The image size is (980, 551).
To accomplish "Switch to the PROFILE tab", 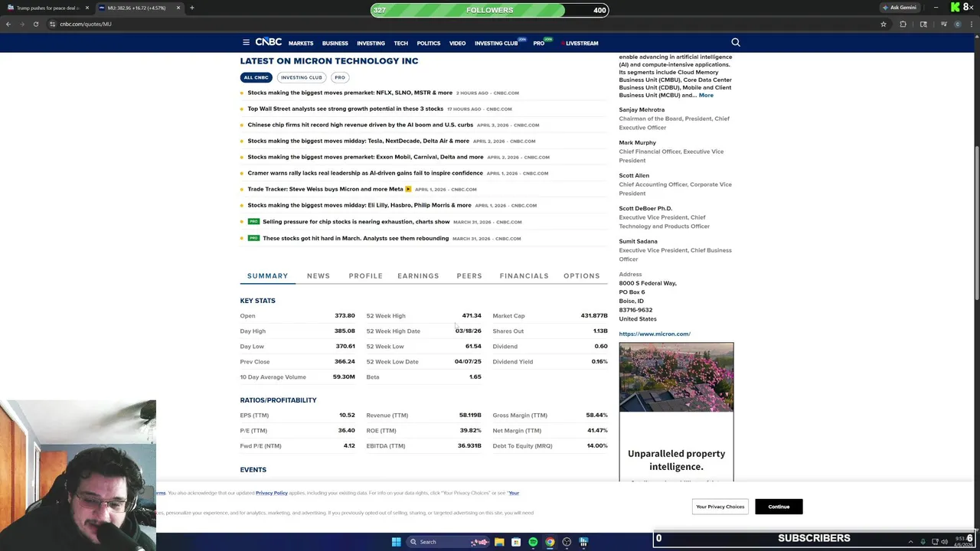I will [366, 275].
